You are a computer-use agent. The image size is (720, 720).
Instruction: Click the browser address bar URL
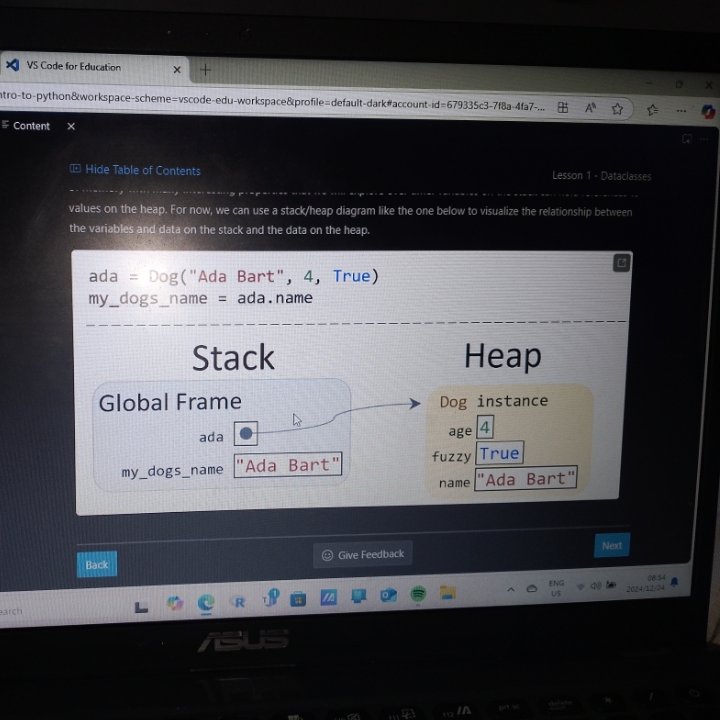(272, 101)
